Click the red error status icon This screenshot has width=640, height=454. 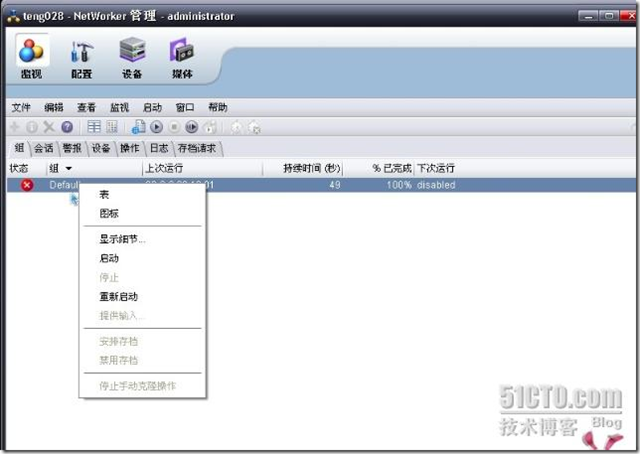click(27, 185)
